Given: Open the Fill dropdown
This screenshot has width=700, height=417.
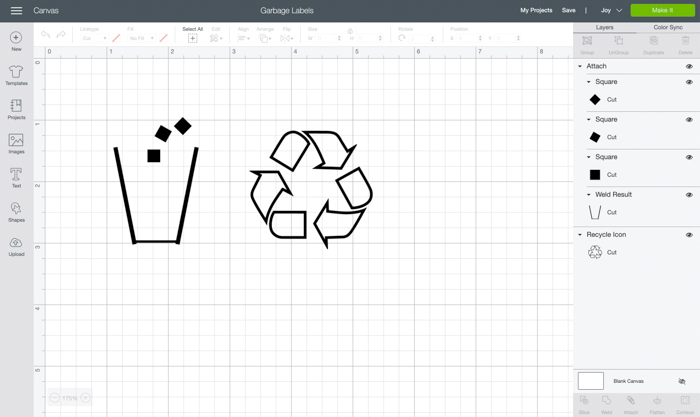Looking at the screenshot, I should tap(142, 38).
